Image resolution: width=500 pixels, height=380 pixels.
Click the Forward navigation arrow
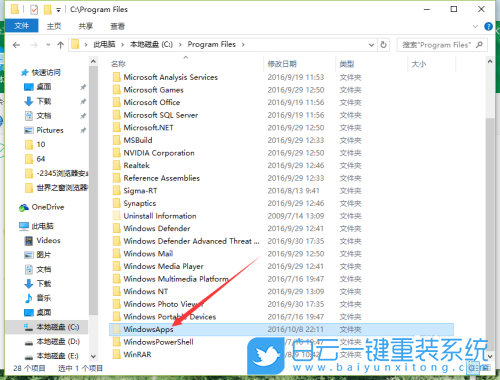(x=34, y=45)
